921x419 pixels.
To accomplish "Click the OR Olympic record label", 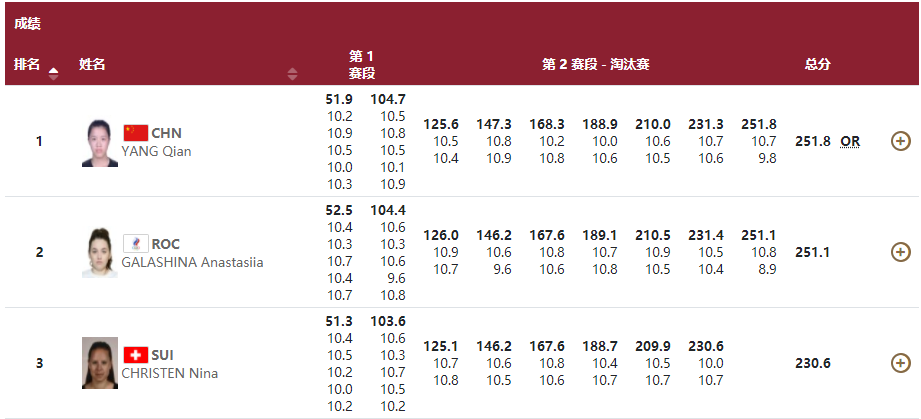I will 850,141.
